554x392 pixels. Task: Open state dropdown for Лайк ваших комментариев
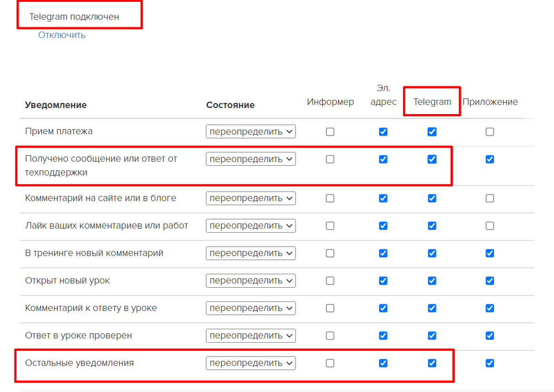(251, 226)
